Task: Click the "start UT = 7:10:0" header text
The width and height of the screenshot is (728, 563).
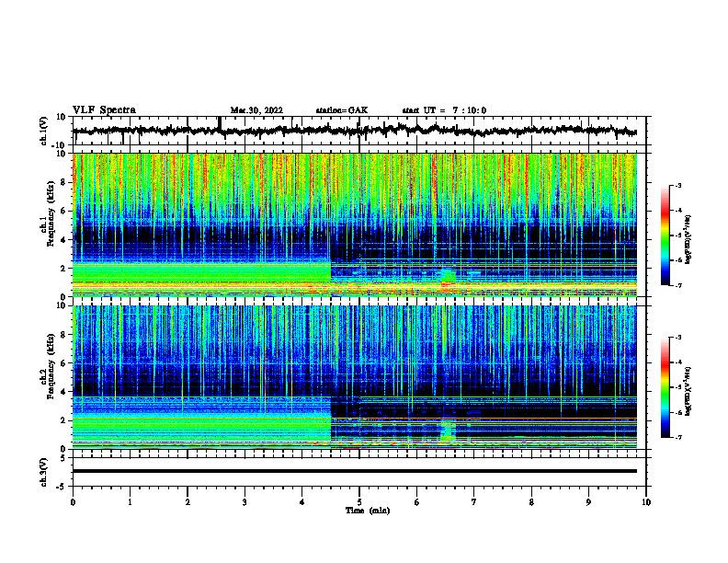Action: [x=444, y=110]
